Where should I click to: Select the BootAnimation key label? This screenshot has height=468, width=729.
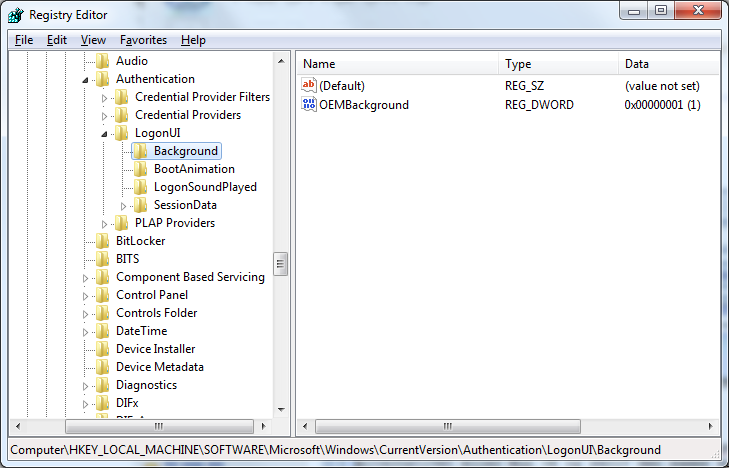[x=194, y=169]
